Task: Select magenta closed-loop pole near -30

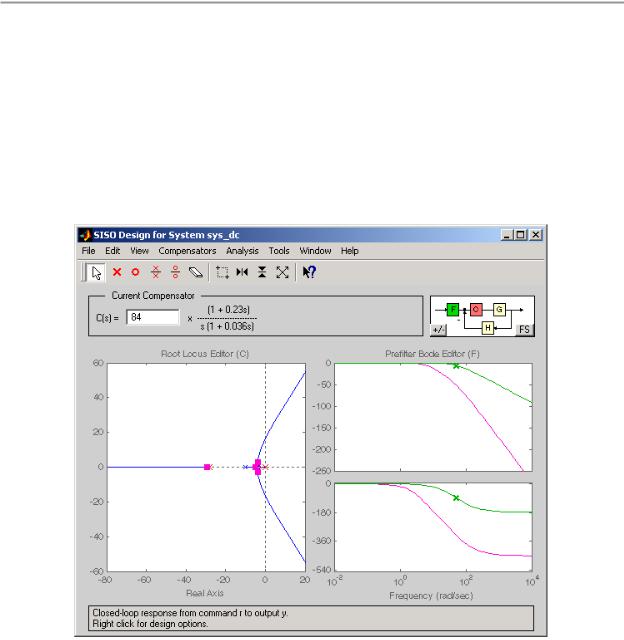Action: point(207,467)
